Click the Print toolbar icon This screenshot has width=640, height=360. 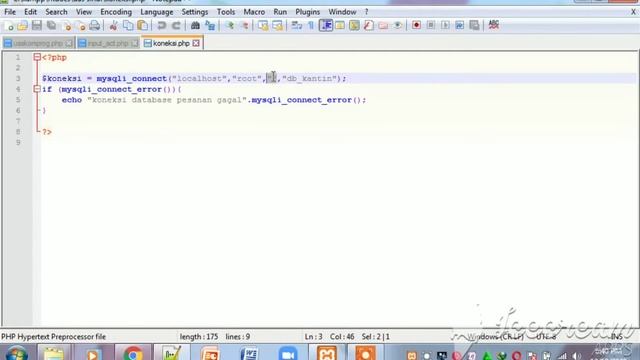(95, 26)
